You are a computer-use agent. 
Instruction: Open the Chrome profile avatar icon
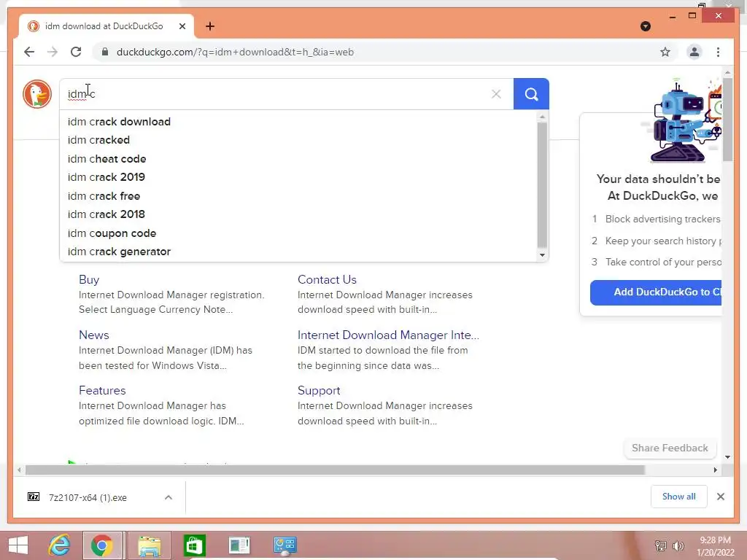click(694, 52)
